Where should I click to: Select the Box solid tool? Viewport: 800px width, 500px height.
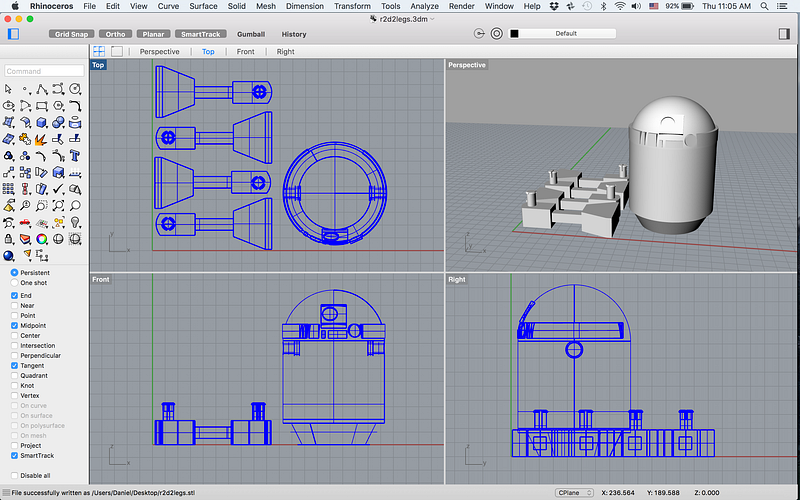point(42,122)
